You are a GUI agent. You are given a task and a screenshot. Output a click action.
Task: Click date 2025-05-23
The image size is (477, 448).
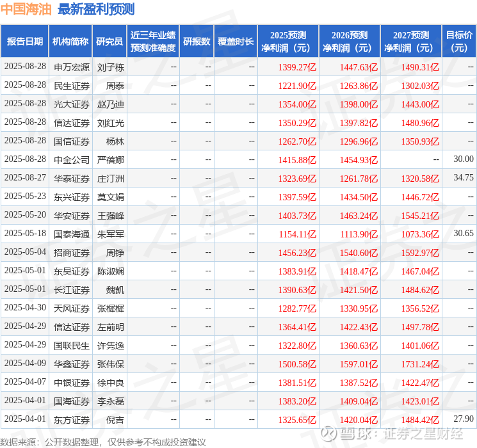pos(25,196)
